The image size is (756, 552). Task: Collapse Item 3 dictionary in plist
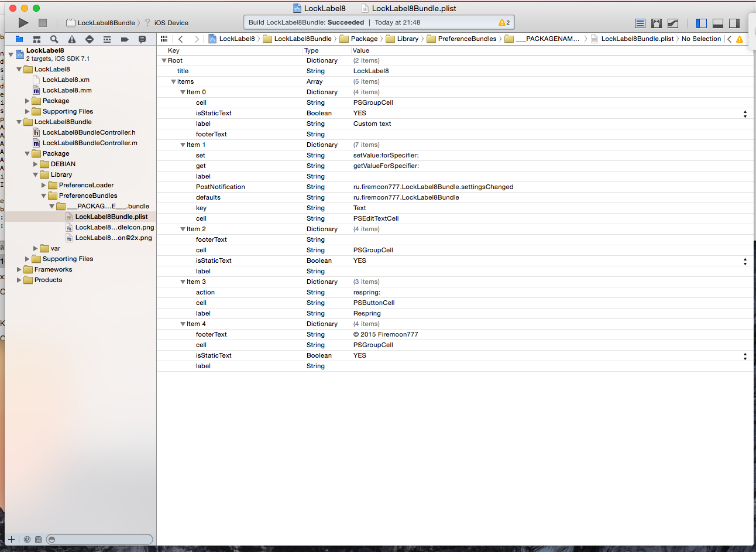pyautogui.click(x=183, y=282)
